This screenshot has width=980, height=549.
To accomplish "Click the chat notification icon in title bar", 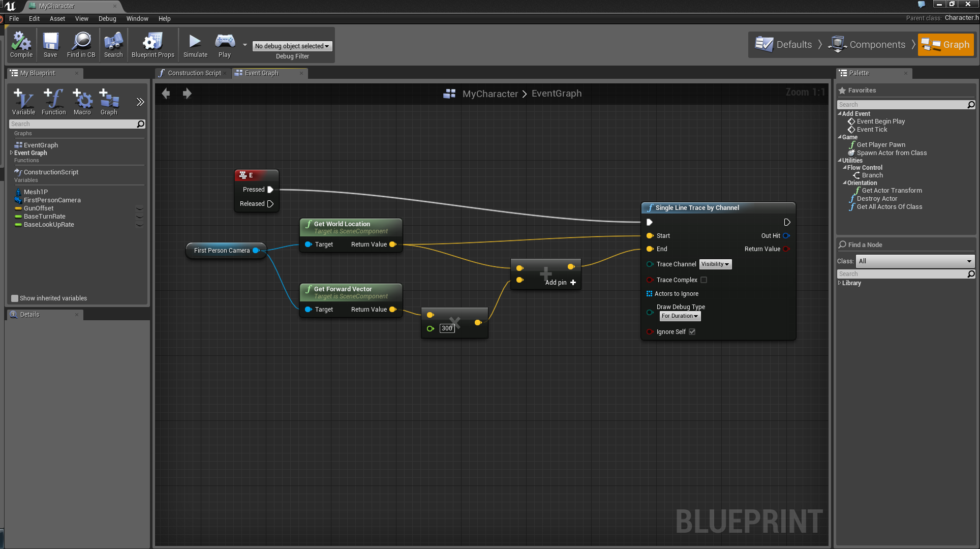I will point(922,5).
